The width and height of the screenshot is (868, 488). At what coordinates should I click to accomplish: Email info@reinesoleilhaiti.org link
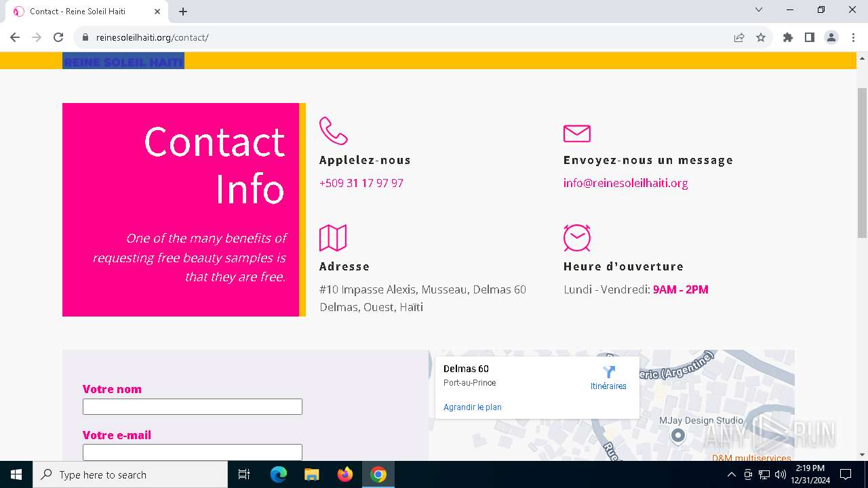click(x=626, y=183)
